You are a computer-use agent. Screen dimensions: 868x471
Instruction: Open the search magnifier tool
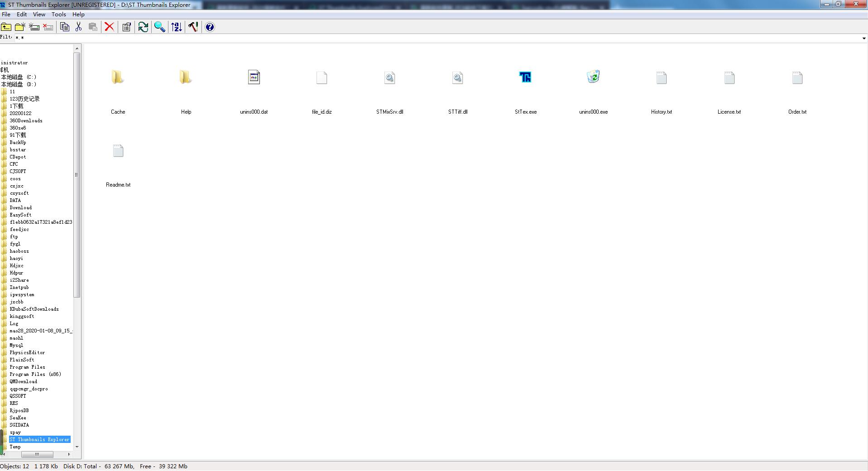pyautogui.click(x=160, y=27)
